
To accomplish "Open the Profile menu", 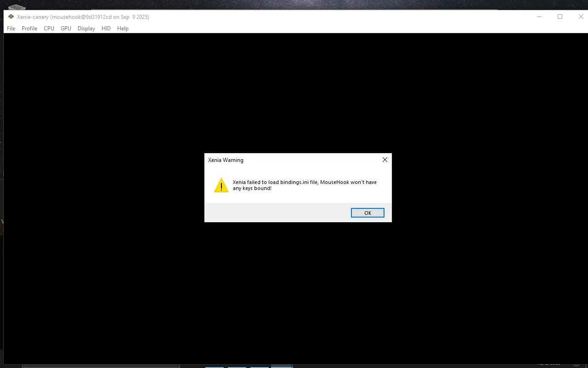I will [x=29, y=29].
